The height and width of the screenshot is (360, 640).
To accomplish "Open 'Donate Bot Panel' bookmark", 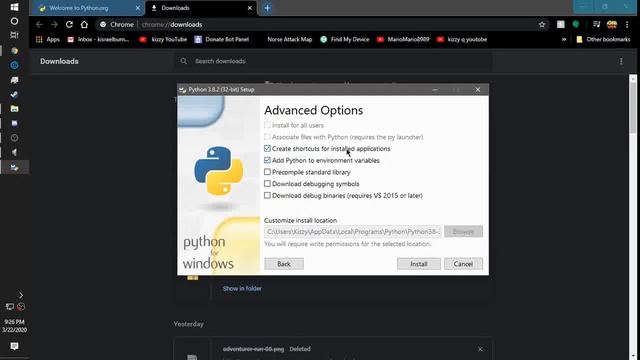I will pyautogui.click(x=222, y=40).
